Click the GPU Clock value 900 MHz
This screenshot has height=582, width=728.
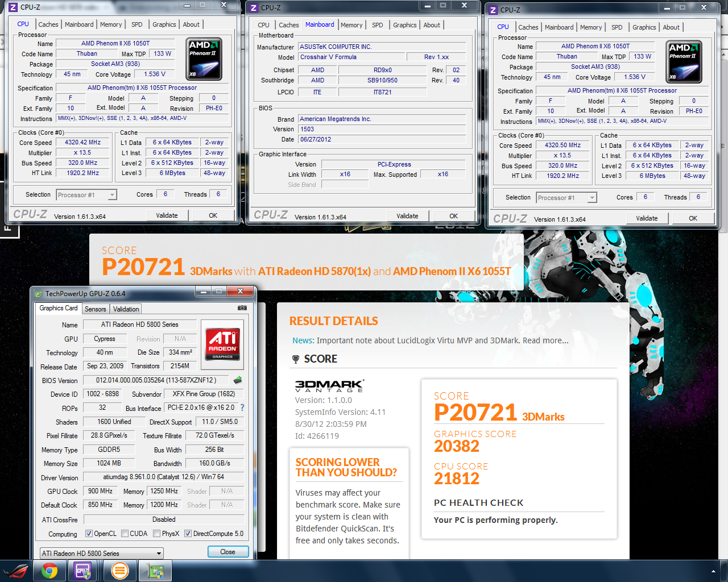tap(100, 491)
